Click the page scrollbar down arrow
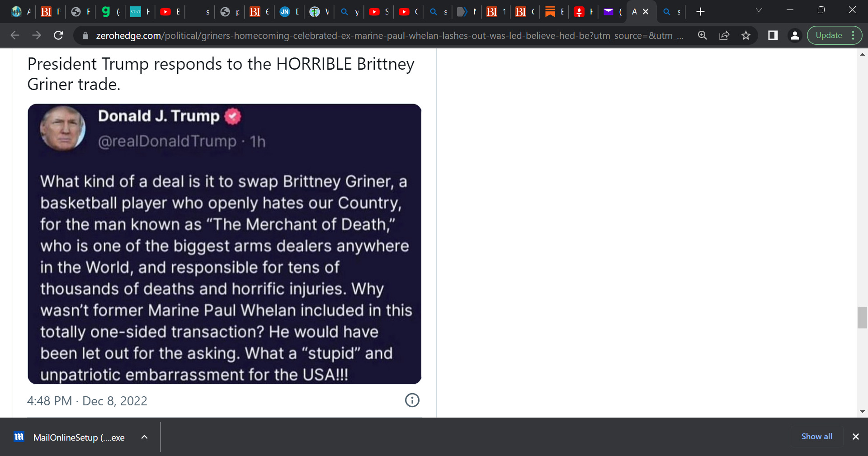This screenshot has height=456, width=868. pos(862,412)
